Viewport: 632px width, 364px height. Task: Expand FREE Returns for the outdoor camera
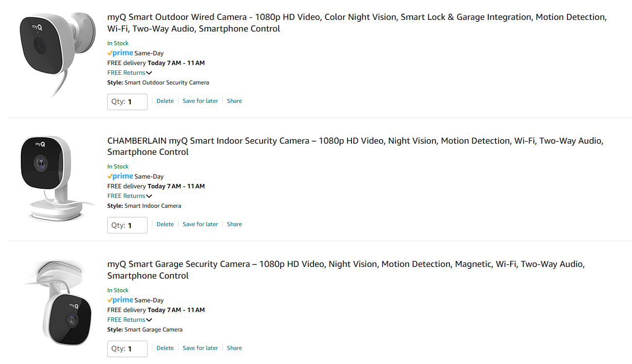point(130,73)
